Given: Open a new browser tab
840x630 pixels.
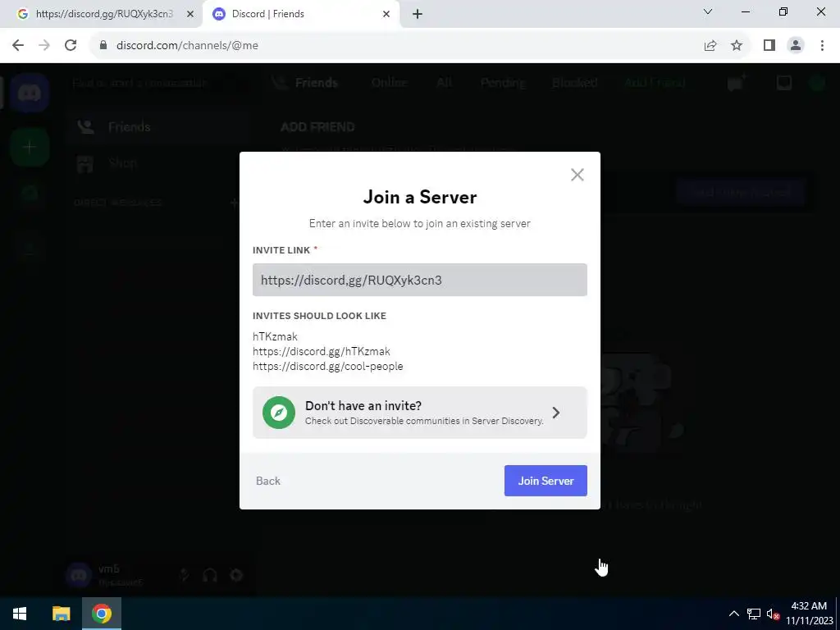Looking at the screenshot, I should pyautogui.click(x=418, y=14).
